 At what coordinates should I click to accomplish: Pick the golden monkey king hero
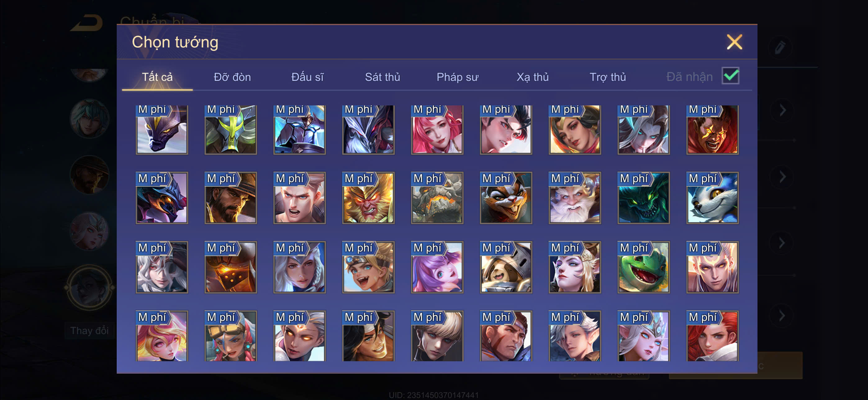368,198
